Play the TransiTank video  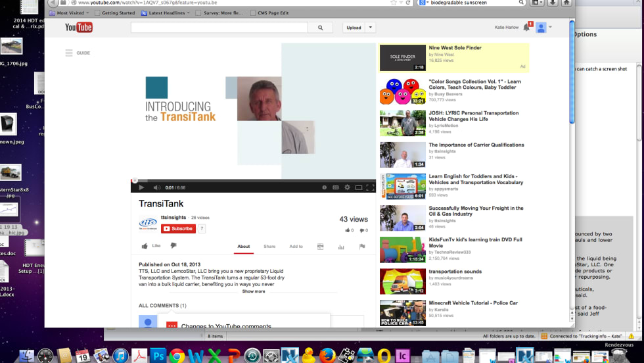tap(141, 187)
